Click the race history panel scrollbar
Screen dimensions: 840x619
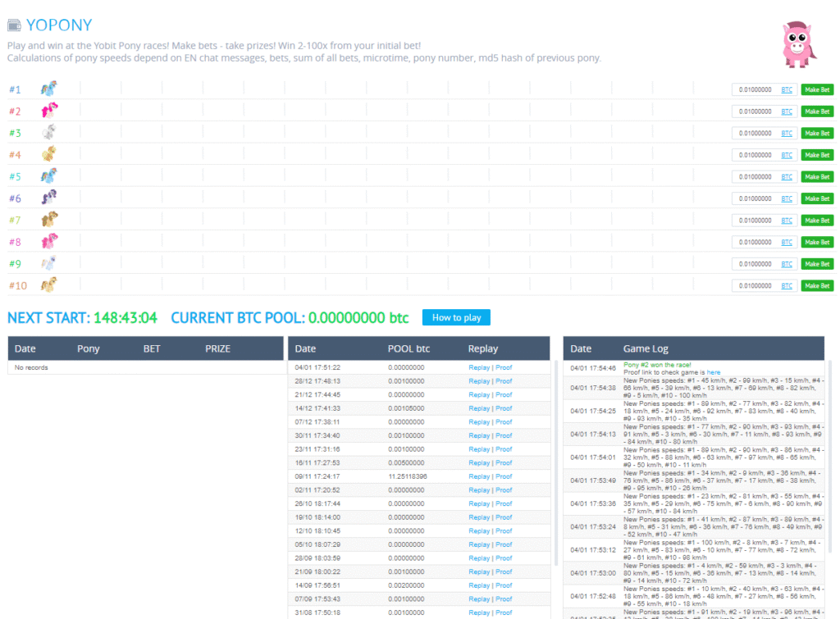point(556,463)
